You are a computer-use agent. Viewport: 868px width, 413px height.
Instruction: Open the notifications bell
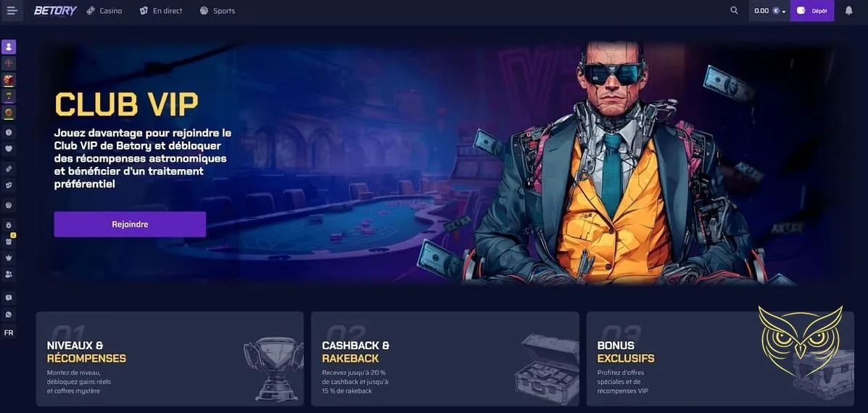848,11
